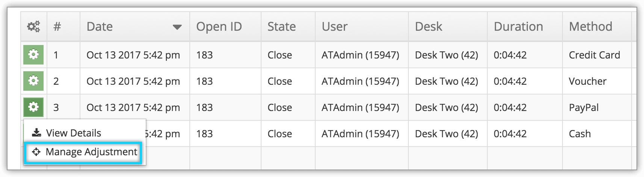Click the Cash method cell

pyautogui.click(x=597, y=133)
